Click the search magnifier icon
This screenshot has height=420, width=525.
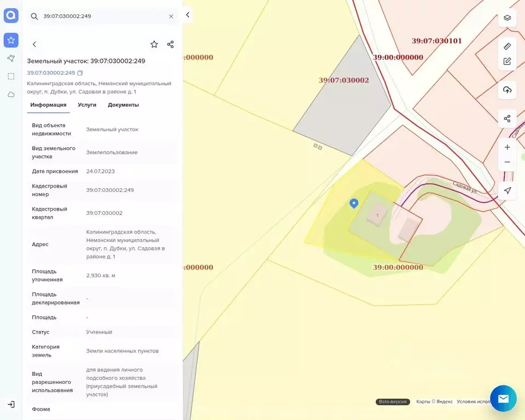34,16
